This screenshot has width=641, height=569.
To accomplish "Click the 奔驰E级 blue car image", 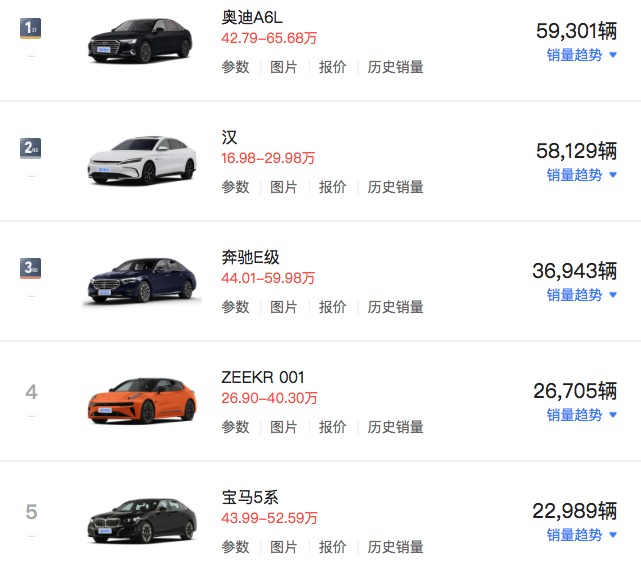I will pos(140,279).
